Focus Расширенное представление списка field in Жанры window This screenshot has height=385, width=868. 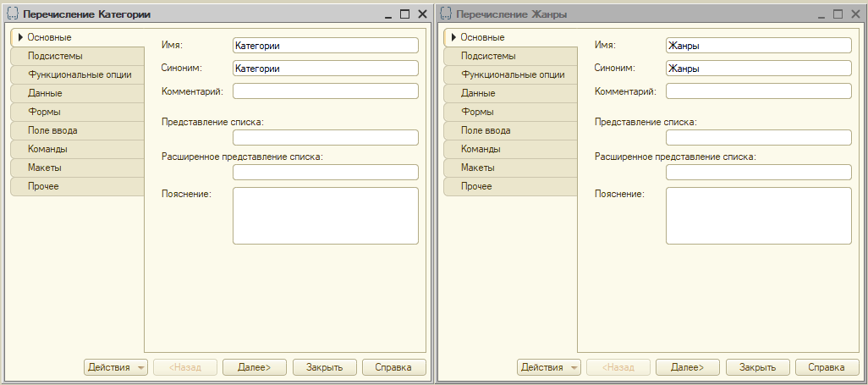(x=758, y=173)
